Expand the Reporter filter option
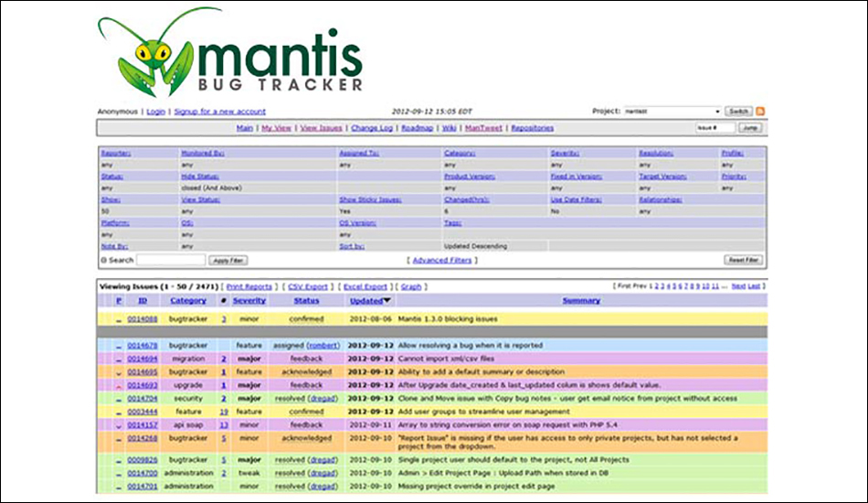 click(x=116, y=153)
